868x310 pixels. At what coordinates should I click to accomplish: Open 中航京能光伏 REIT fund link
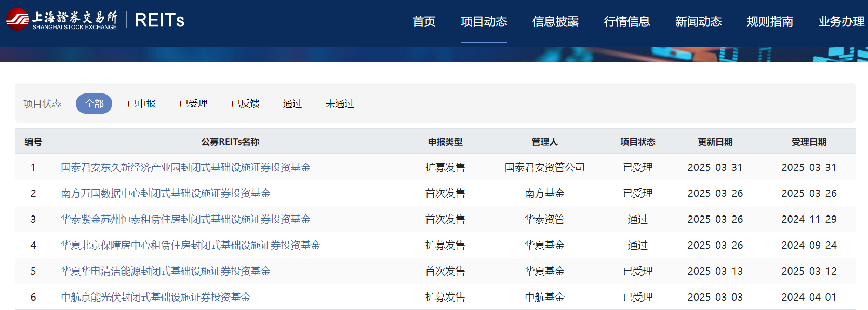coord(156,297)
